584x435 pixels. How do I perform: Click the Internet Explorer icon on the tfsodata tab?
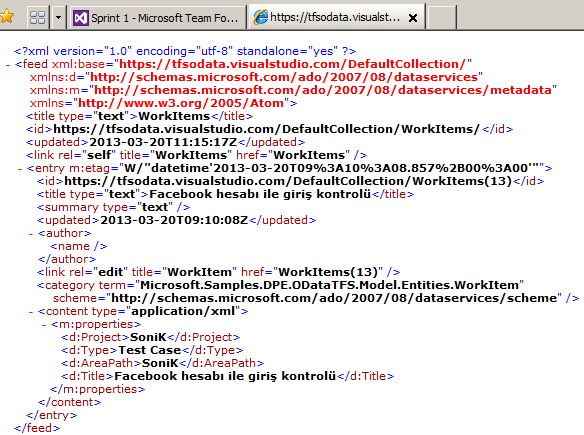(x=261, y=17)
